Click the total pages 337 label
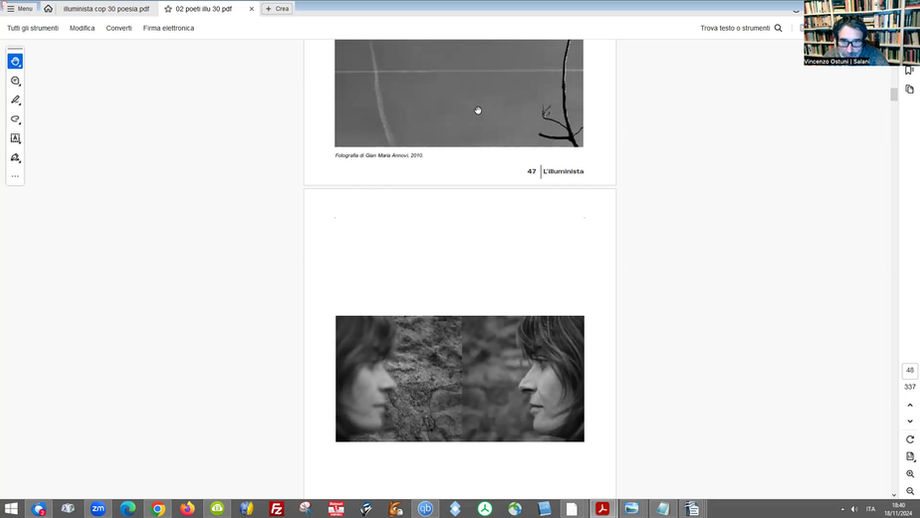 910,387
